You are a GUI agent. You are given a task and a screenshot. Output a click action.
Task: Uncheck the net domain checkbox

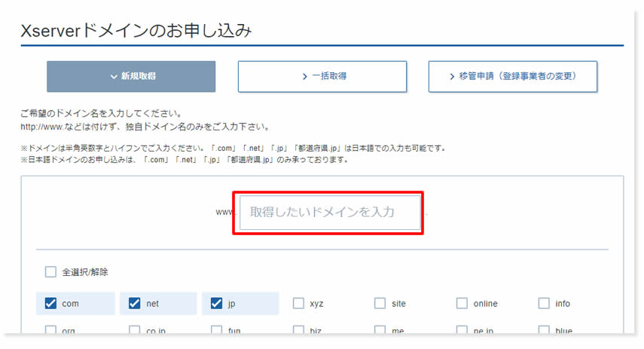[134, 303]
